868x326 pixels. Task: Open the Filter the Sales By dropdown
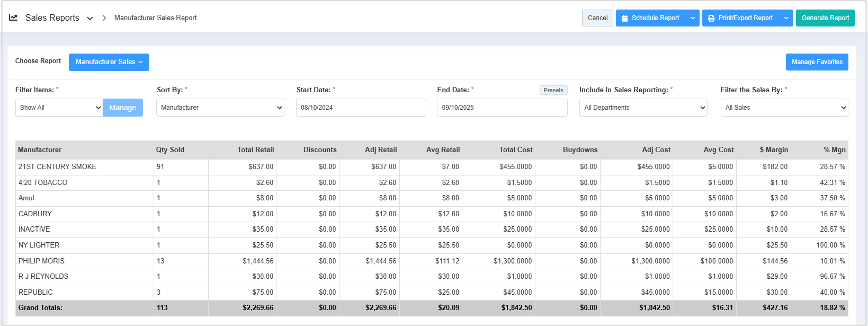(x=784, y=108)
